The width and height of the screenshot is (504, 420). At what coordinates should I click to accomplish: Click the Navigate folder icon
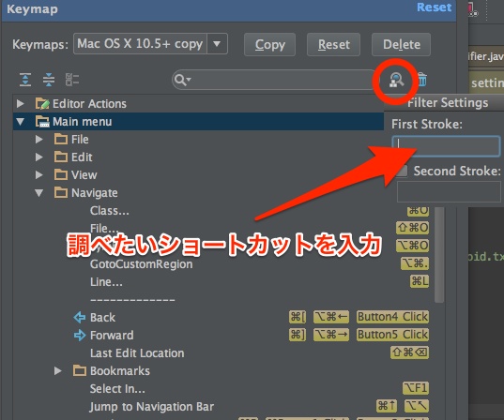[x=61, y=193]
